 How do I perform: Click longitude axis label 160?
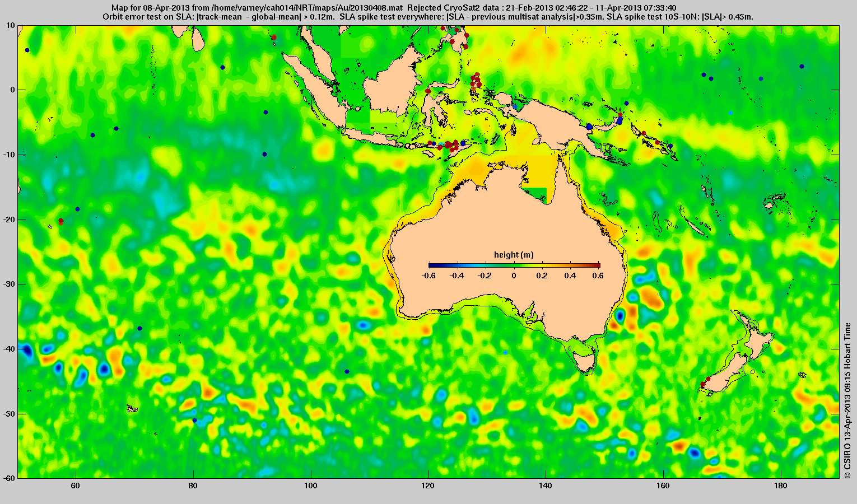pyautogui.click(x=663, y=486)
